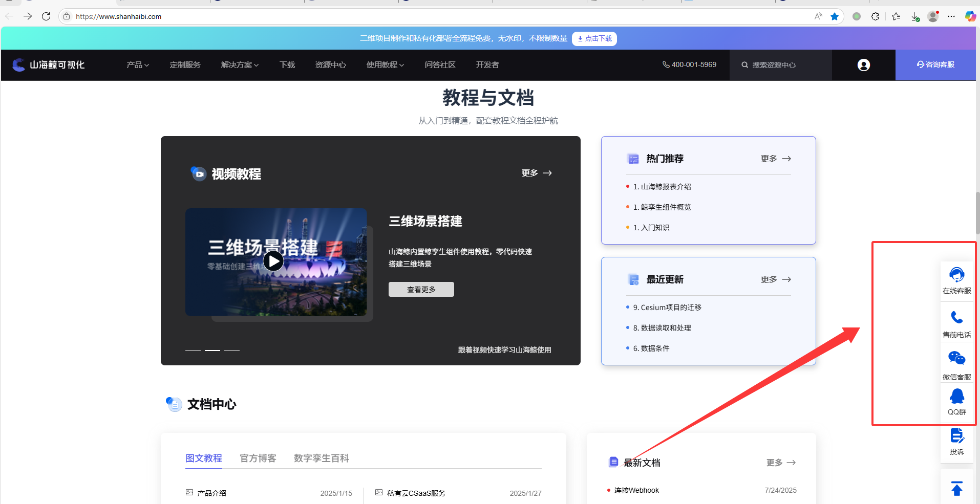Image resolution: width=980 pixels, height=504 pixels.
Task: Select the first carousel indicator dash
Action: (x=193, y=350)
